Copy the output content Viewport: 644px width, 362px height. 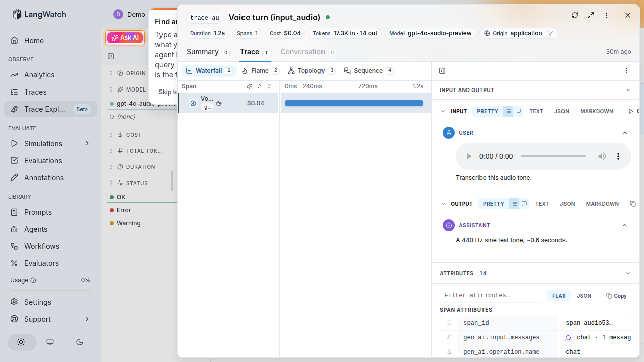click(x=633, y=204)
